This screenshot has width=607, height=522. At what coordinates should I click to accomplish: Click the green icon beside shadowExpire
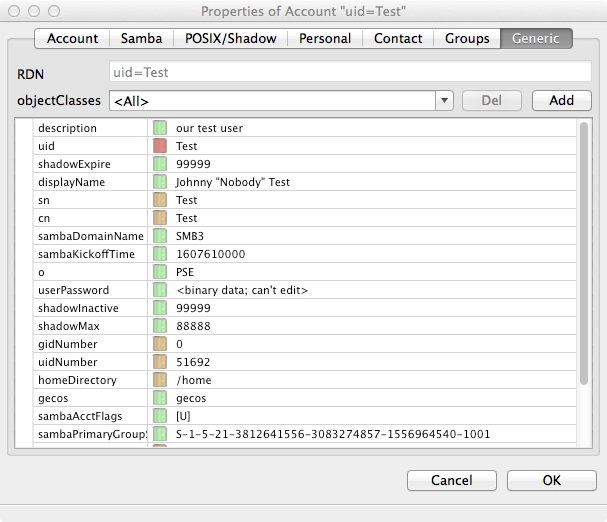pyautogui.click(x=160, y=164)
